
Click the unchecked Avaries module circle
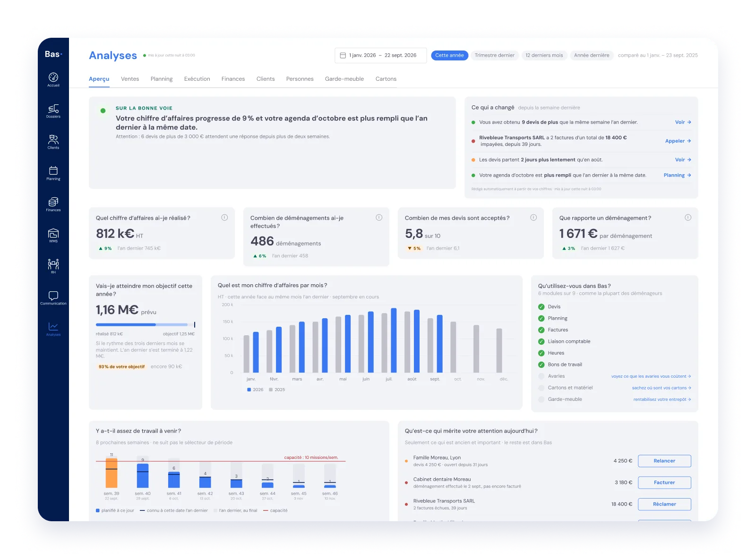pos(541,376)
